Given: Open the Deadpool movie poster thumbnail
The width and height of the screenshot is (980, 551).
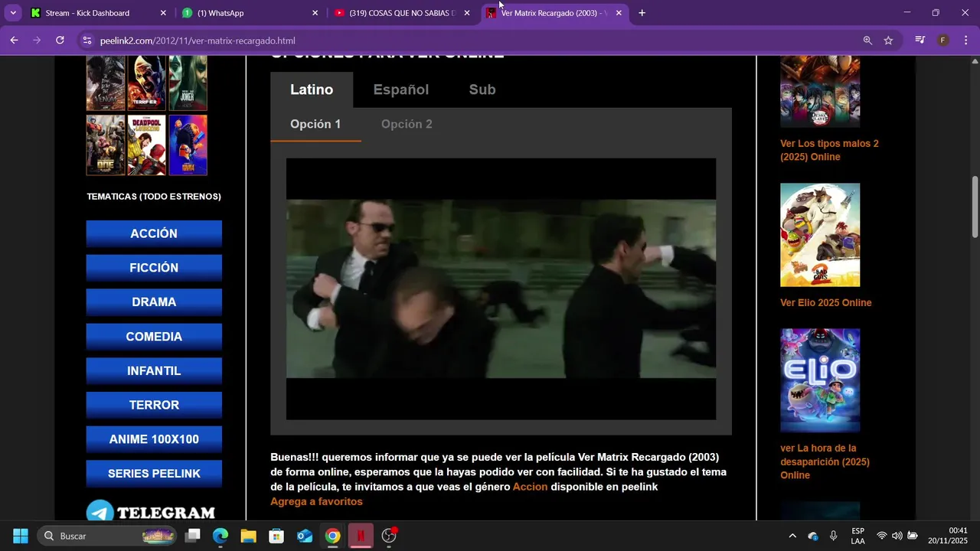Looking at the screenshot, I should [146, 145].
